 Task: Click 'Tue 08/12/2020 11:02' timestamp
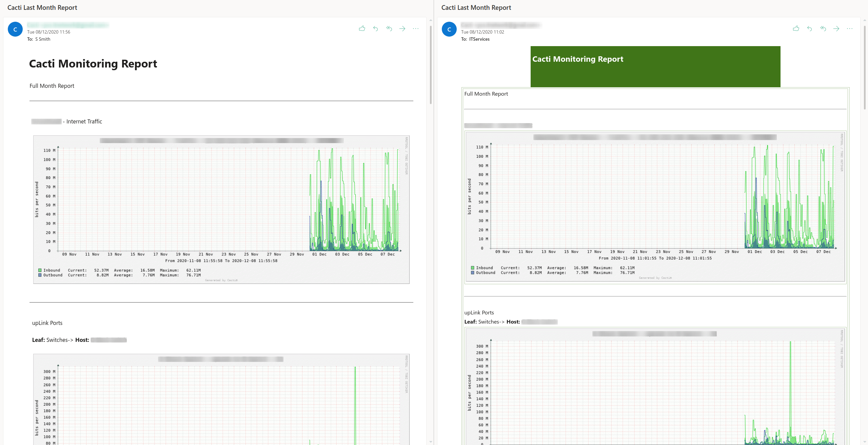(482, 32)
